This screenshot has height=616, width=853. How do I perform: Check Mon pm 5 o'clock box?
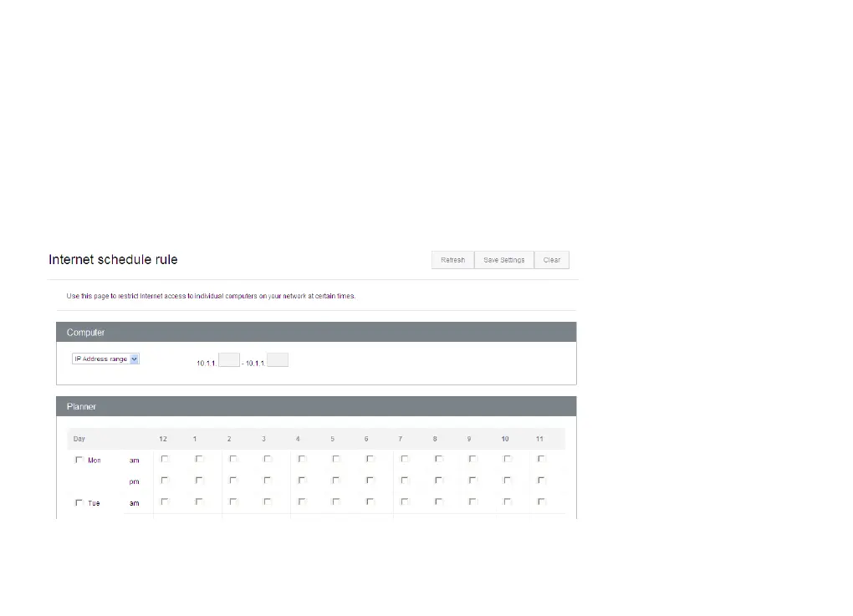[x=336, y=481]
